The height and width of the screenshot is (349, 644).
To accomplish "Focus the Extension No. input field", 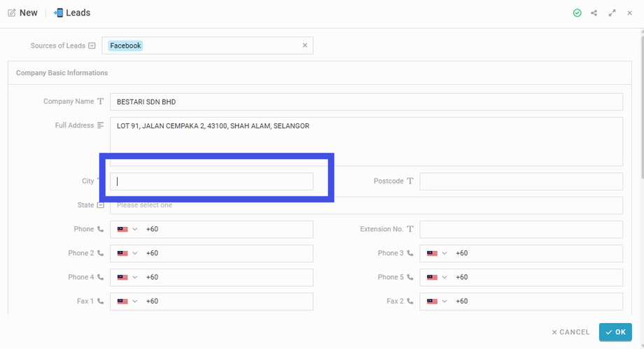I will pyautogui.click(x=521, y=229).
